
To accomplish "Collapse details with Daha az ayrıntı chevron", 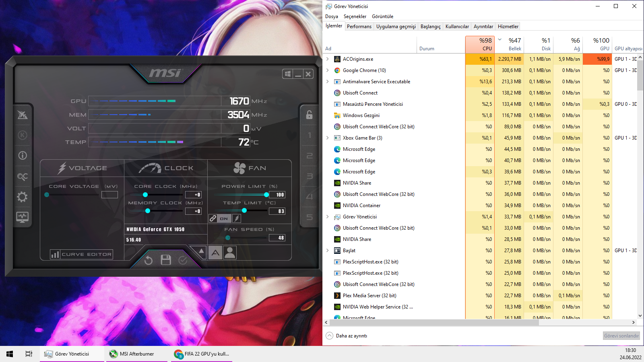I will (330, 336).
